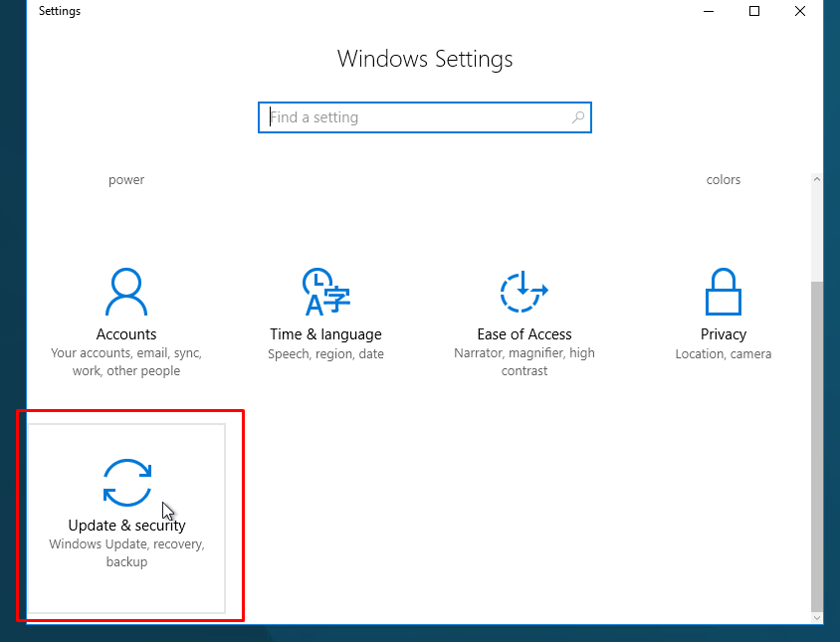Click 'Narrator, magnifier, high contrast' description
Viewport: 840px width, 642px height.
[x=525, y=361]
